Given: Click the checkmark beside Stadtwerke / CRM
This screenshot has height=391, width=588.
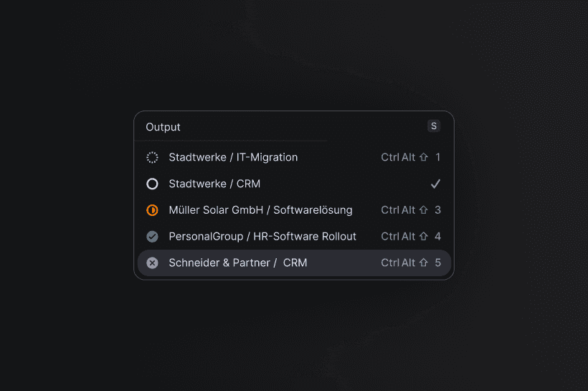Looking at the screenshot, I should (435, 184).
